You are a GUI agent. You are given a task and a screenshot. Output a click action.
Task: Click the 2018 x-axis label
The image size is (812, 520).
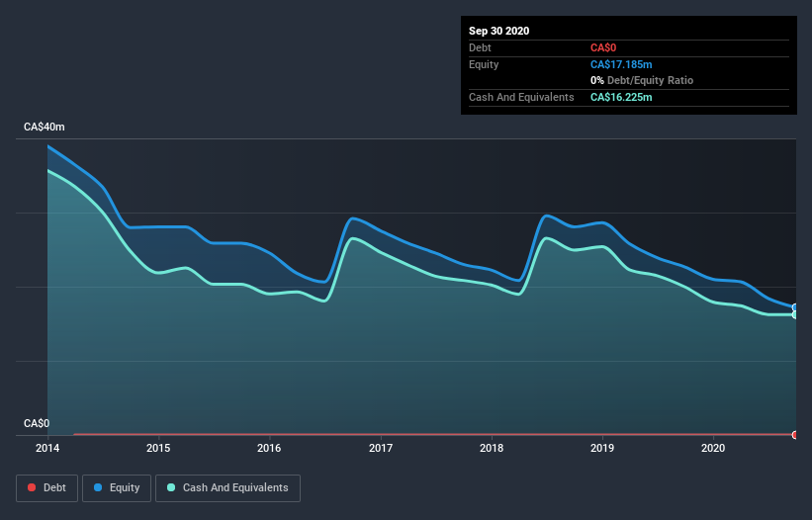pos(492,448)
